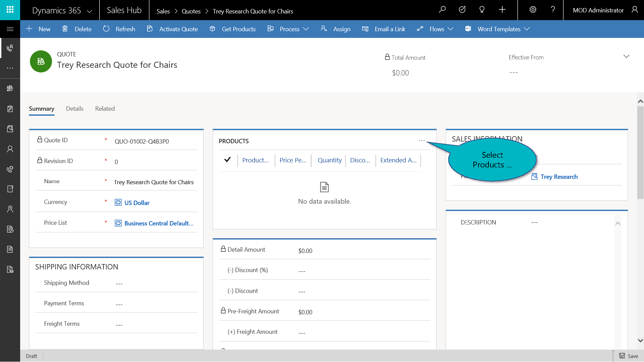The width and height of the screenshot is (644, 362).
Task: Click the help question mark icon
Action: pos(553,10)
